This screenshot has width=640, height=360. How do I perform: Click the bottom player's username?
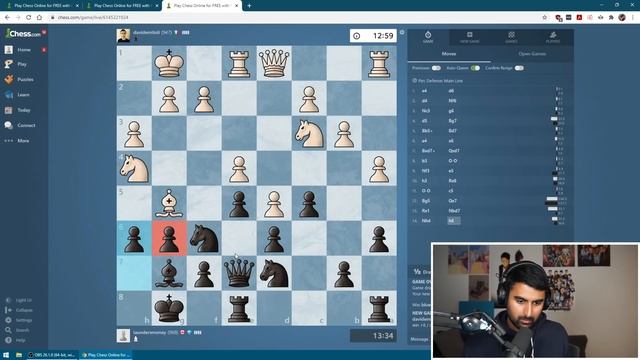click(149, 332)
